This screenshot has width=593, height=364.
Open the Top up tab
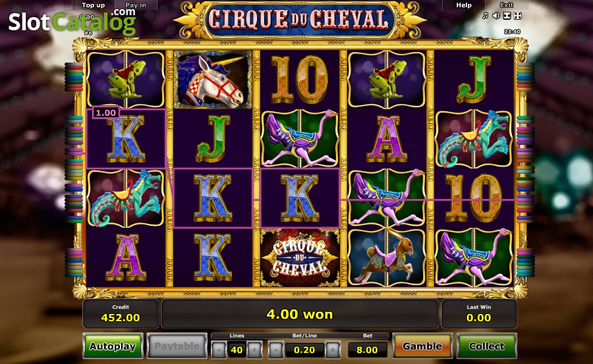point(94,5)
